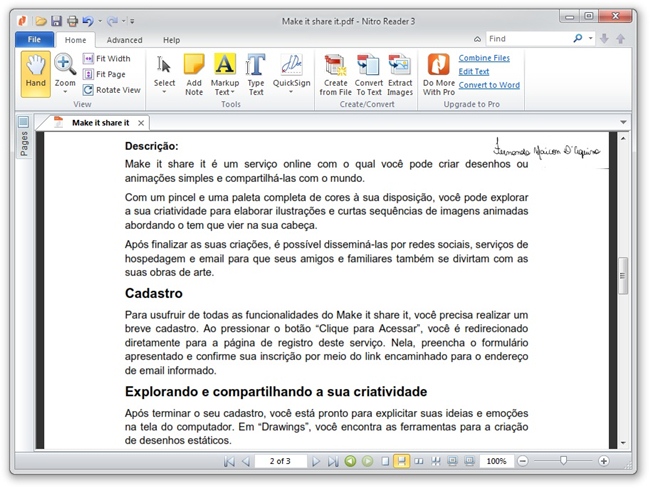Toggle continuous page layout

coord(401,461)
